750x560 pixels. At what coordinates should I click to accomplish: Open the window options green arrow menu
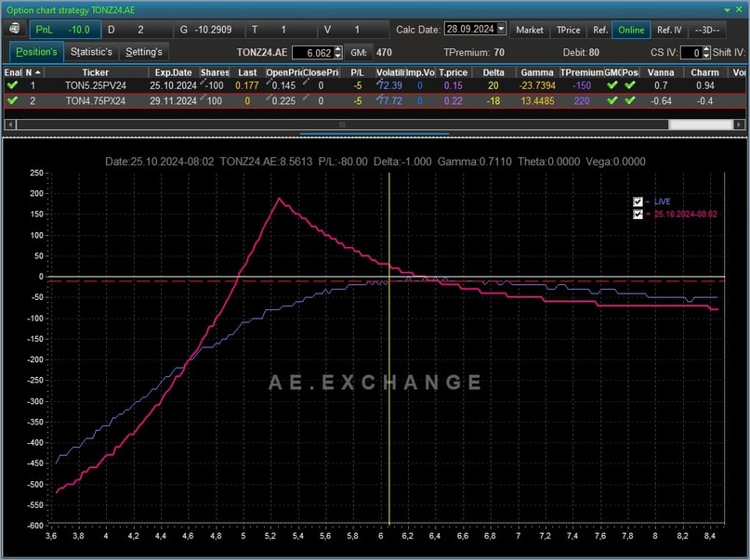[727, 9]
